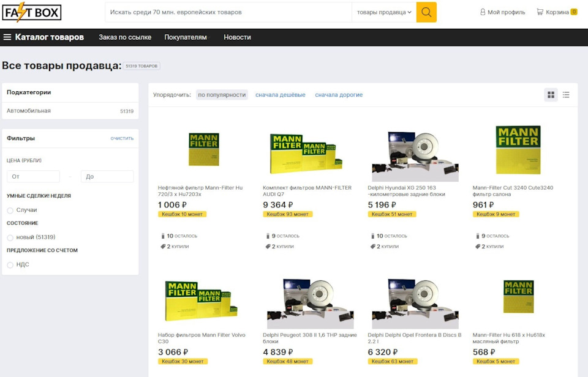
Task: Click 'Кешбэк 5 монет' badge
Action: [496, 362]
